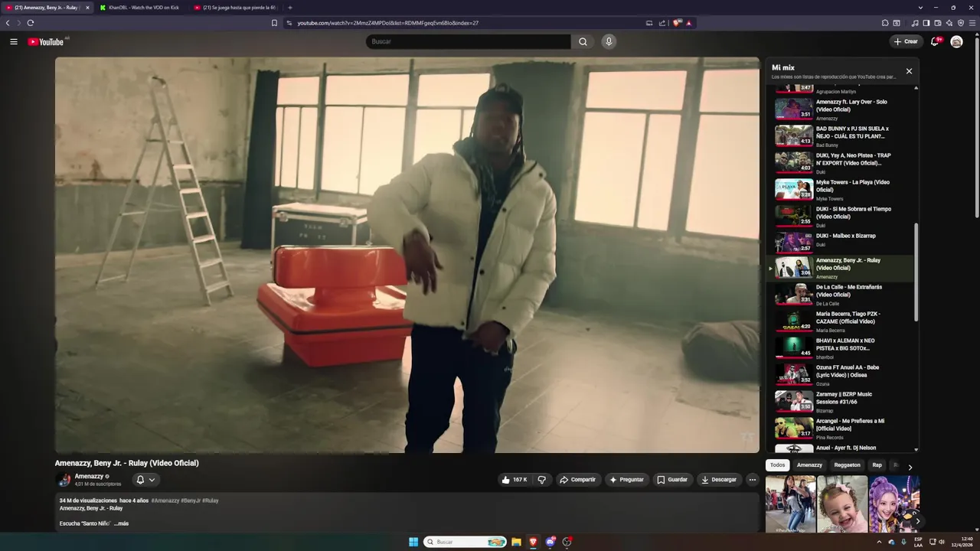Play BHAVI x ALEMAN x NEO PISTEA

841,348
